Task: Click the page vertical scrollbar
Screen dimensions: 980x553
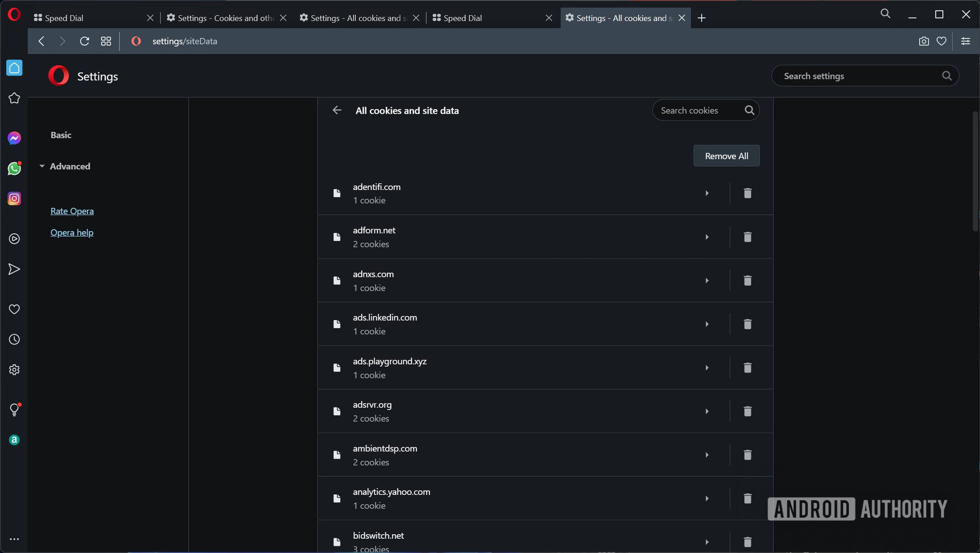Action: pyautogui.click(x=975, y=171)
